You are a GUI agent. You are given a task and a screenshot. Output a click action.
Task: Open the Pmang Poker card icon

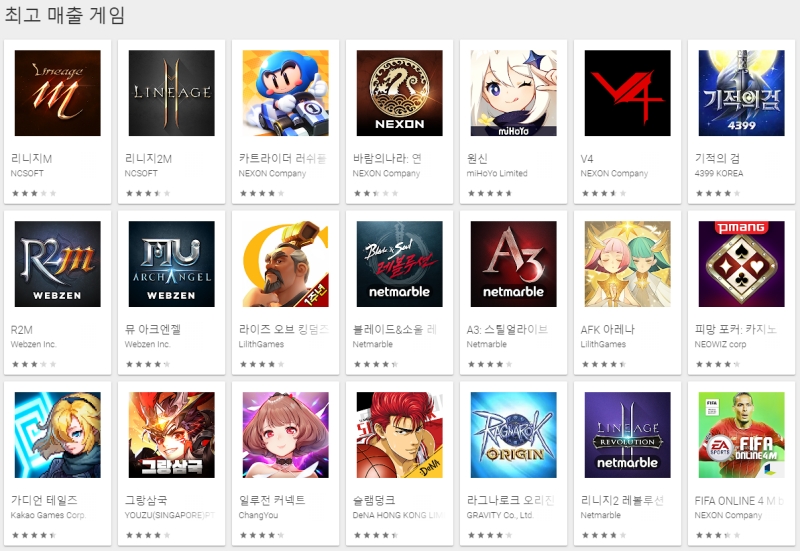click(741, 264)
